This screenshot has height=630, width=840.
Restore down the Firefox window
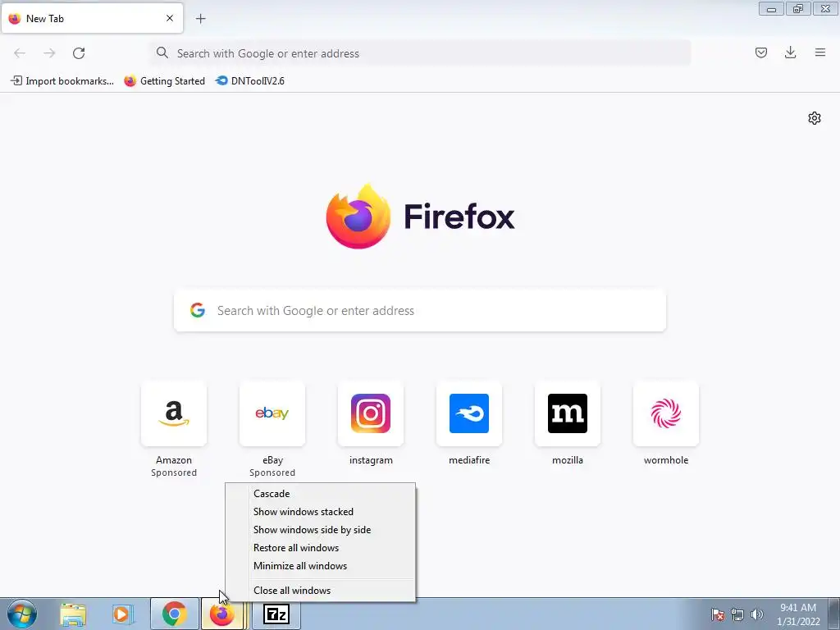pyautogui.click(x=798, y=8)
